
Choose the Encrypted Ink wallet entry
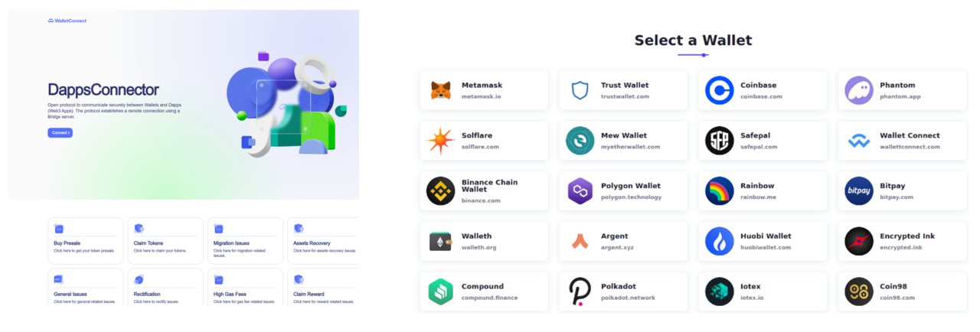click(x=903, y=241)
